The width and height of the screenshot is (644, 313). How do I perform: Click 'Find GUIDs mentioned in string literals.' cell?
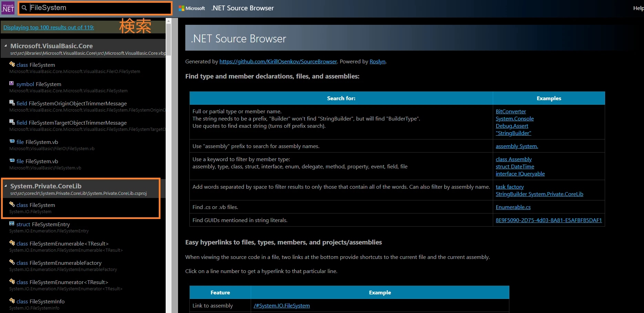click(341, 220)
